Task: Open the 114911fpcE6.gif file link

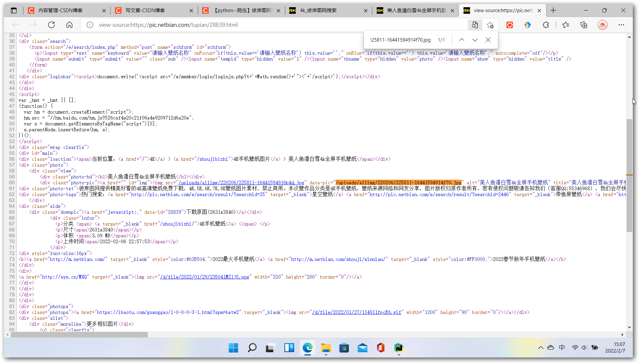Action: [x=357, y=312]
